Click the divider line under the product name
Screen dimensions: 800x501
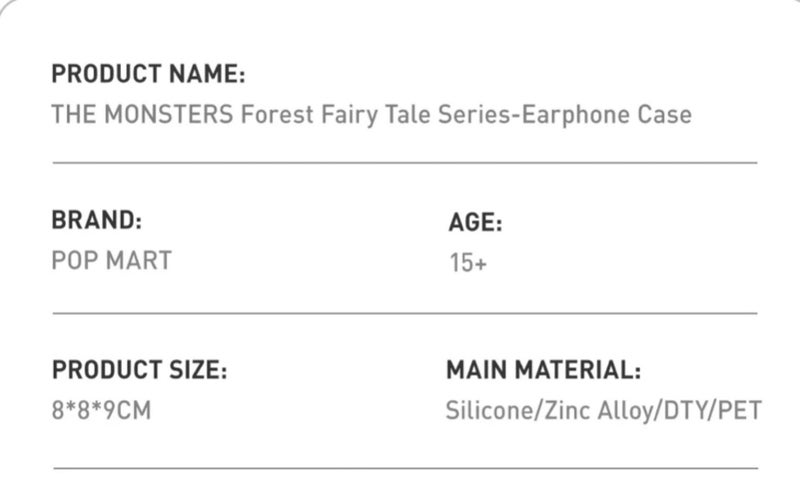(x=404, y=161)
